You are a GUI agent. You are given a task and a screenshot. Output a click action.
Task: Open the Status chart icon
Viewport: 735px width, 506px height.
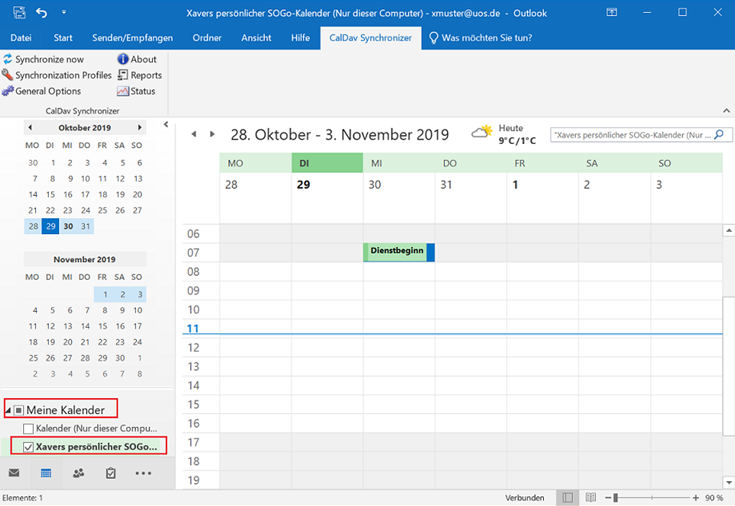(x=122, y=91)
